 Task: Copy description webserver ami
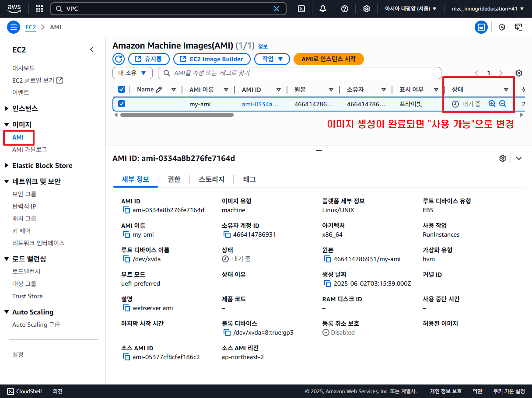(x=126, y=308)
